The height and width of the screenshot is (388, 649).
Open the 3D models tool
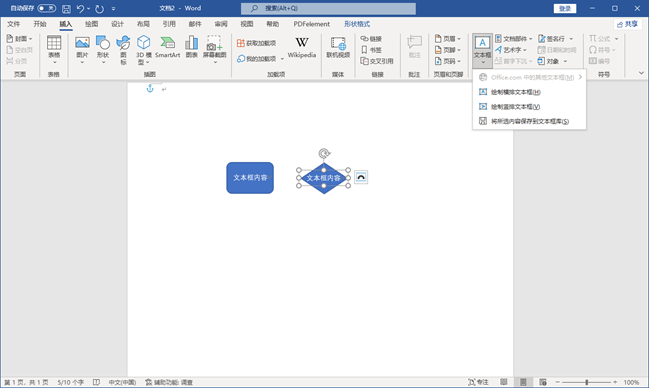(143, 50)
